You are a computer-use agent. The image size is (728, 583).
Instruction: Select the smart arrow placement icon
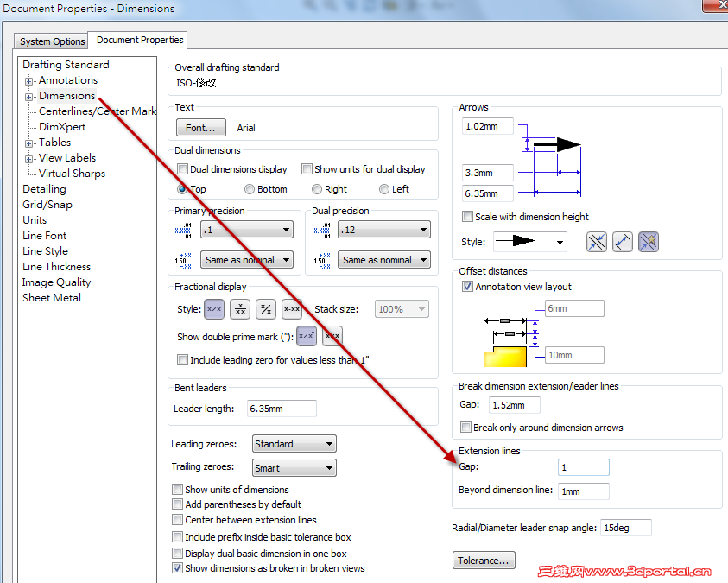tap(649, 242)
